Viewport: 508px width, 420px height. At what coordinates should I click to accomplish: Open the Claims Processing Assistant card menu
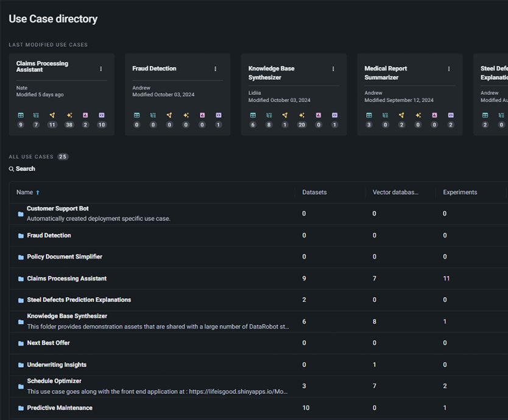(101, 69)
